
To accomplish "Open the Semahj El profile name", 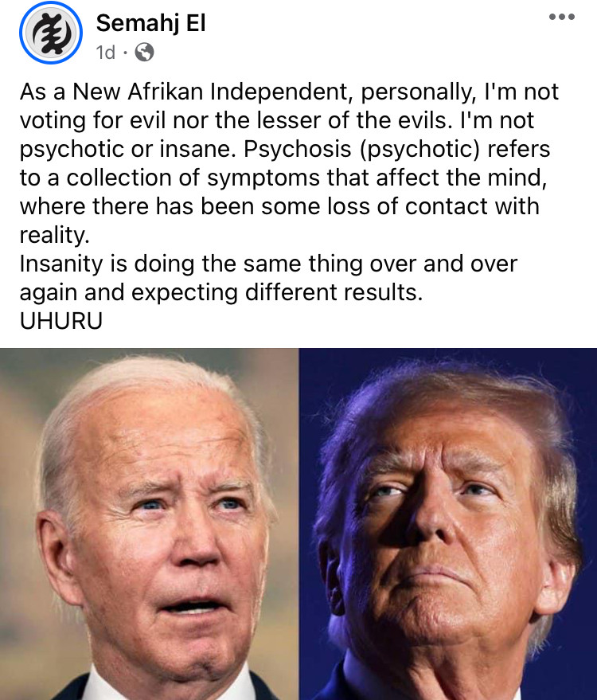I will click(150, 23).
